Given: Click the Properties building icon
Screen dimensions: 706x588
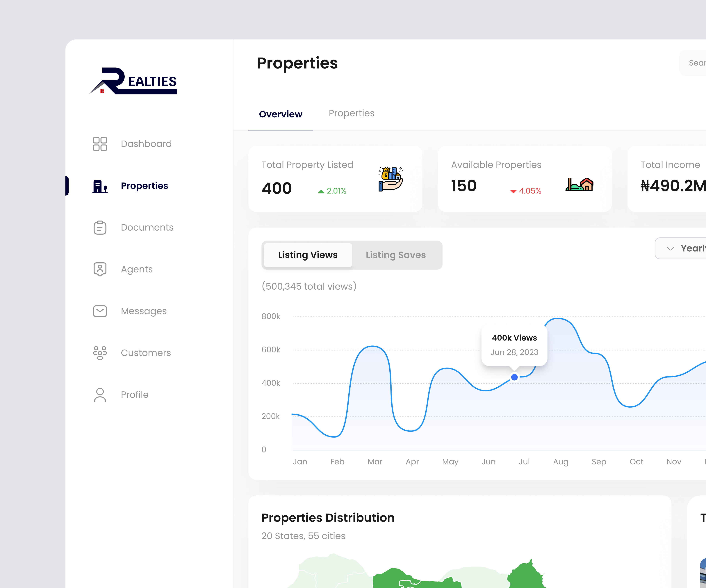Looking at the screenshot, I should (100, 186).
